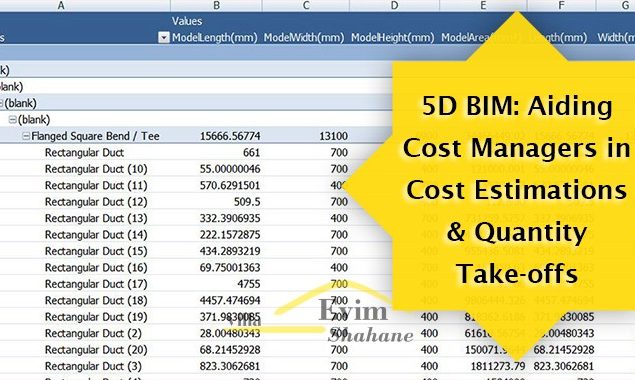Click the length cell 69.75001363

[230, 268]
